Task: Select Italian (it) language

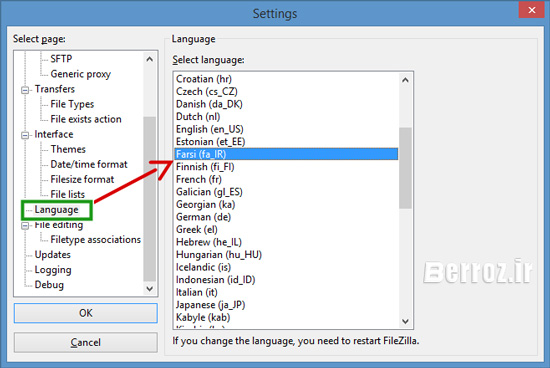Action: click(286, 293)
